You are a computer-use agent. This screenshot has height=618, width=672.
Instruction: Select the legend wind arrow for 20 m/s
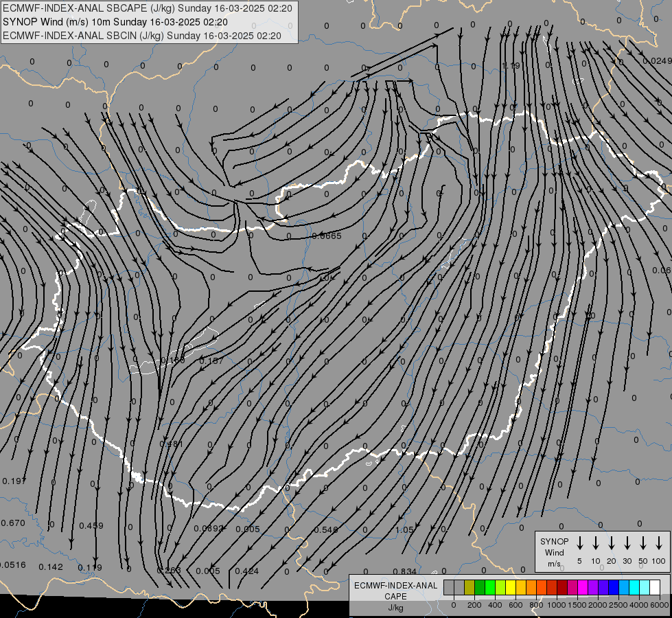coord(611,543)
